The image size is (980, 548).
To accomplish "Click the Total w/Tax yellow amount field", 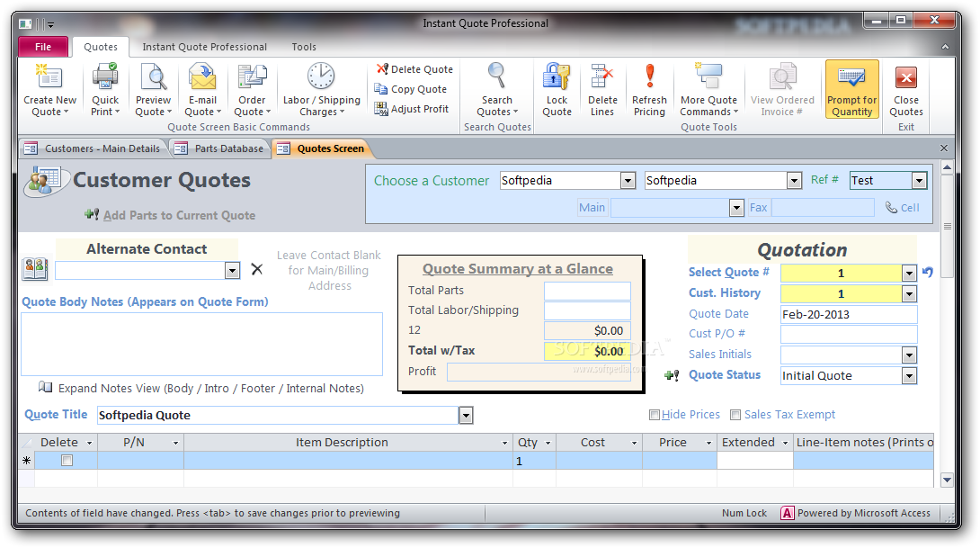I will point(587,351).
